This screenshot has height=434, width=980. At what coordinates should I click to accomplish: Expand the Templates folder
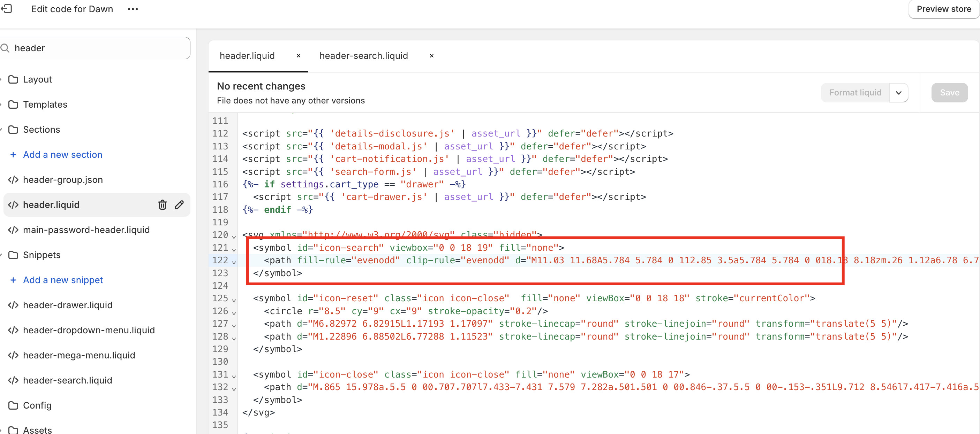tap(45, 104)
